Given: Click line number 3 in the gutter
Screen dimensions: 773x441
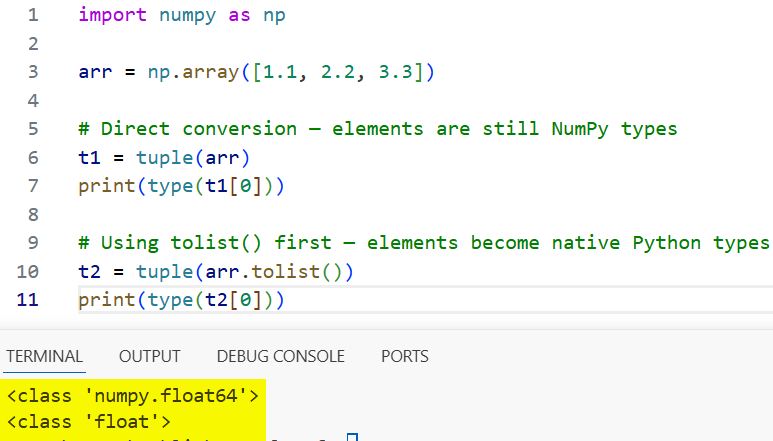Looking at the screenshot, I should pos(33,72).
